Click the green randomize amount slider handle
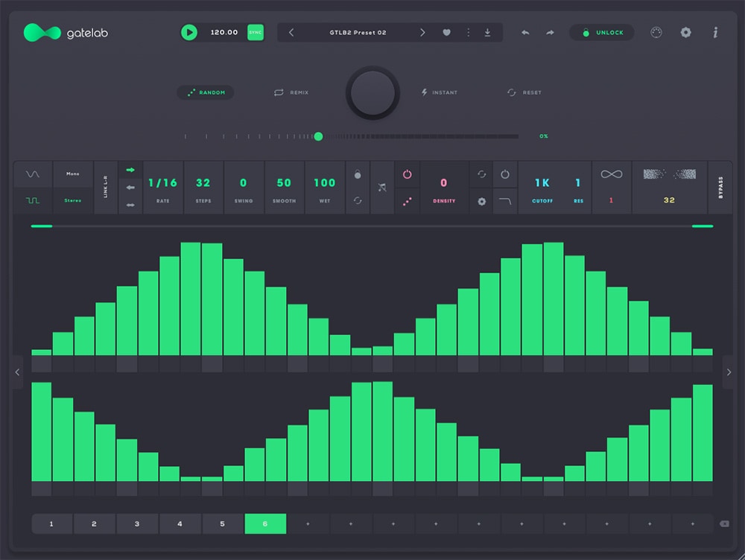This screenshot has width=745, height=560. coord(318,136)
